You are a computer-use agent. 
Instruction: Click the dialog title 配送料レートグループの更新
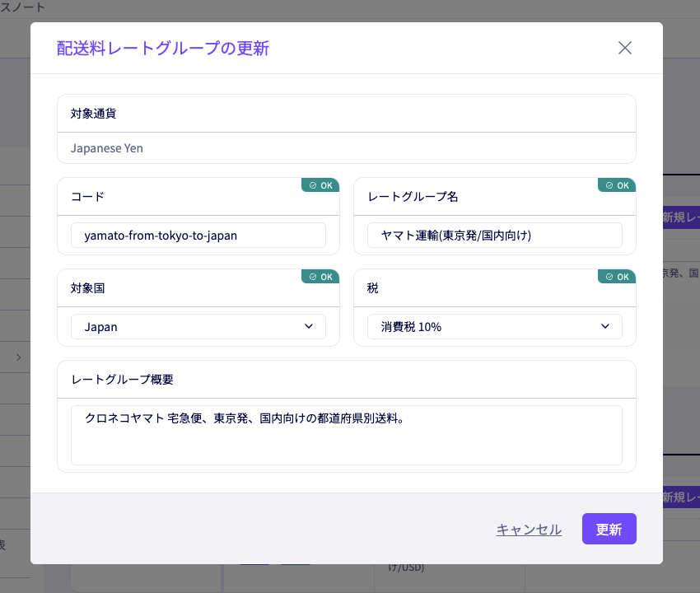[x=162, y=49]
